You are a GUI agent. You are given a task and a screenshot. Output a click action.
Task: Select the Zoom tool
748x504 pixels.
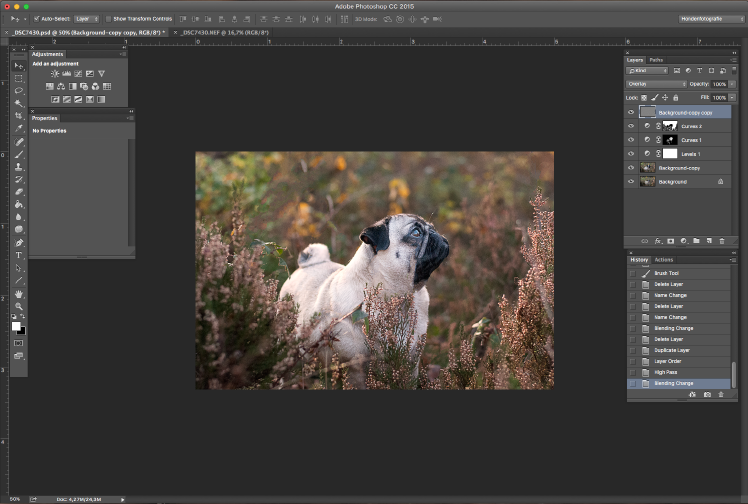pyautogui.click(x=19, y=306)
